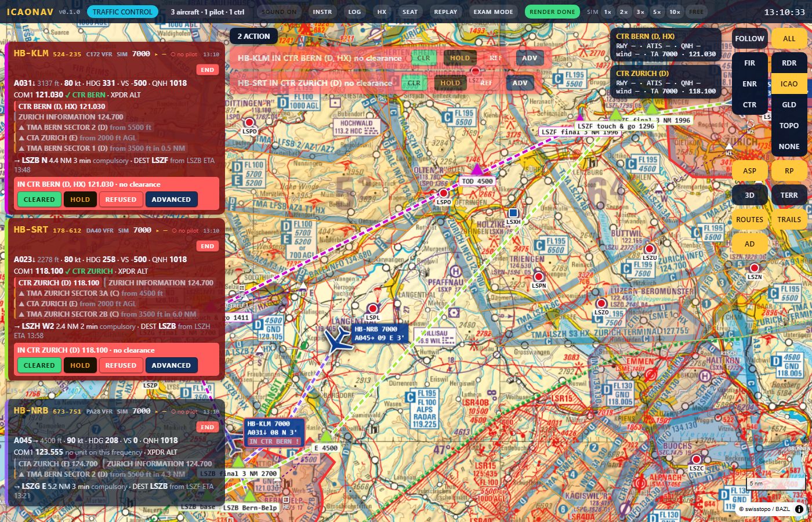Click HOLD in the HB-SRT card
Image resolution: width=812 pixels, height=522 pixels.
80,365
